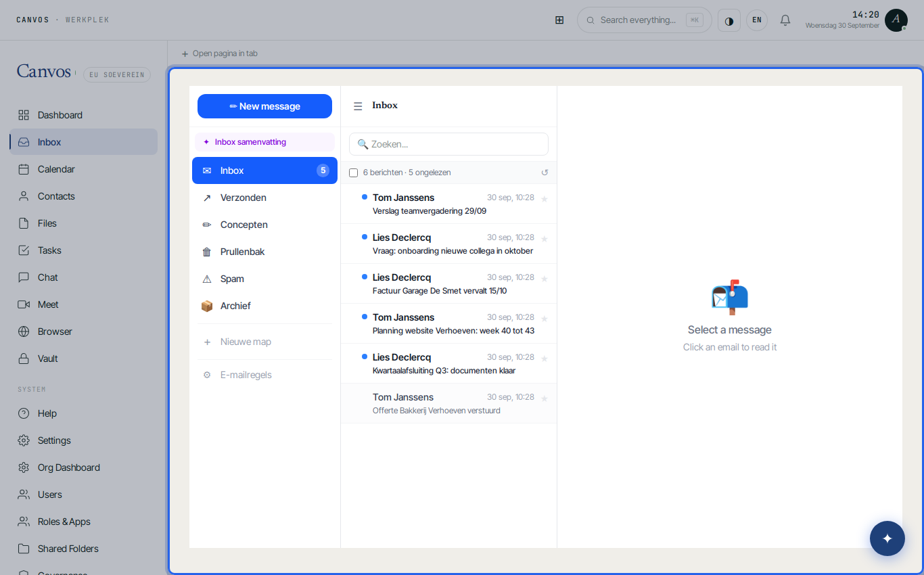Click the Meet video camera icon

[x=24, y=304]
